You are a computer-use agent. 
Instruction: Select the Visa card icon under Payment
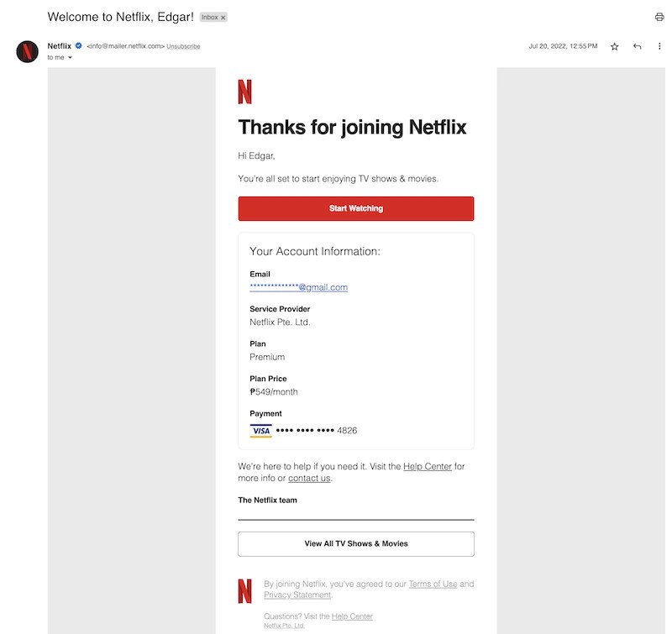coord(261,430)
